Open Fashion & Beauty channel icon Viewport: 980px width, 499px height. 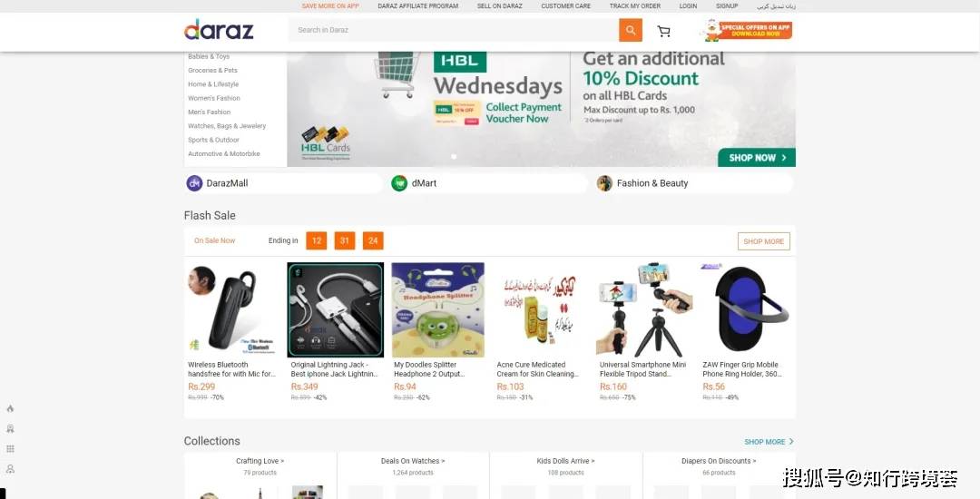pos(604,183)
